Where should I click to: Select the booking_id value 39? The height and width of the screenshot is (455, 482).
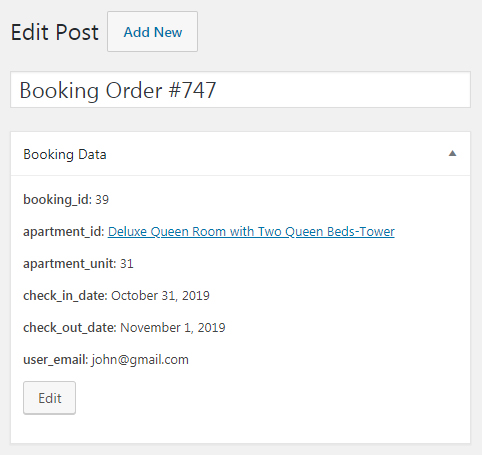(102, 200)
